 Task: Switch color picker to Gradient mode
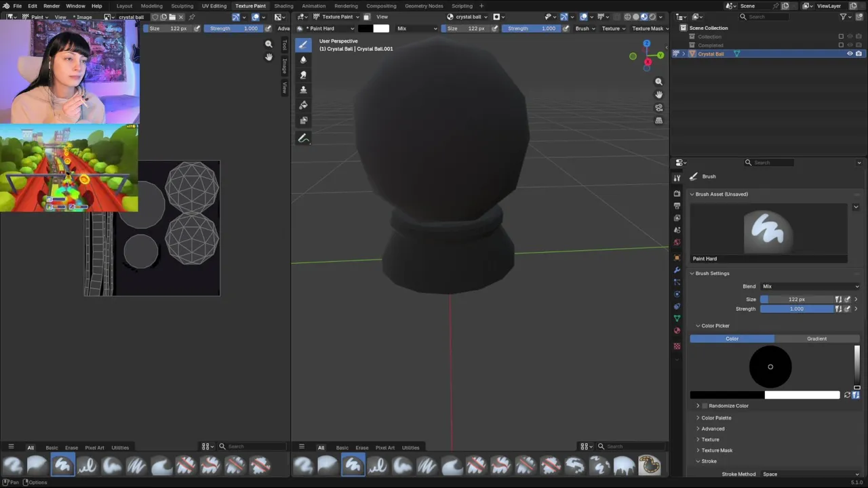point(816,339)
